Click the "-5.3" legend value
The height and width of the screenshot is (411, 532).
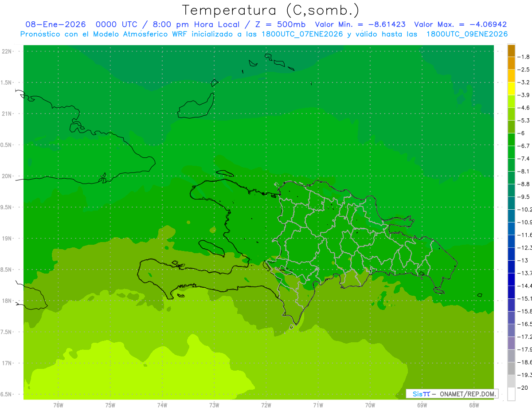(524, 121)
